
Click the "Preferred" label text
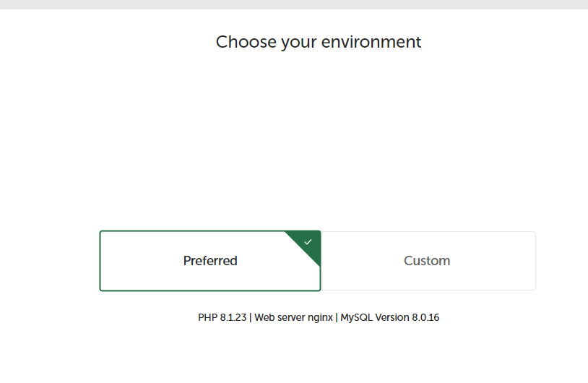[210, 261]
